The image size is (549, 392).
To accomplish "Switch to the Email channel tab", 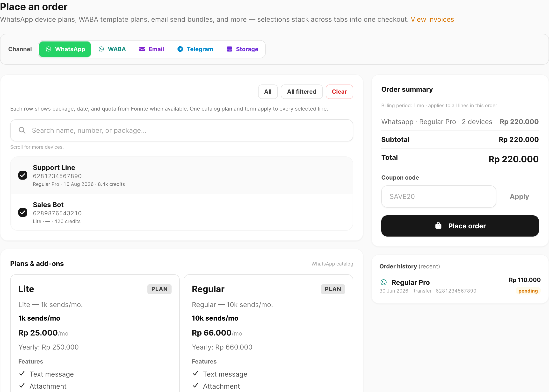I will [152, 49].
